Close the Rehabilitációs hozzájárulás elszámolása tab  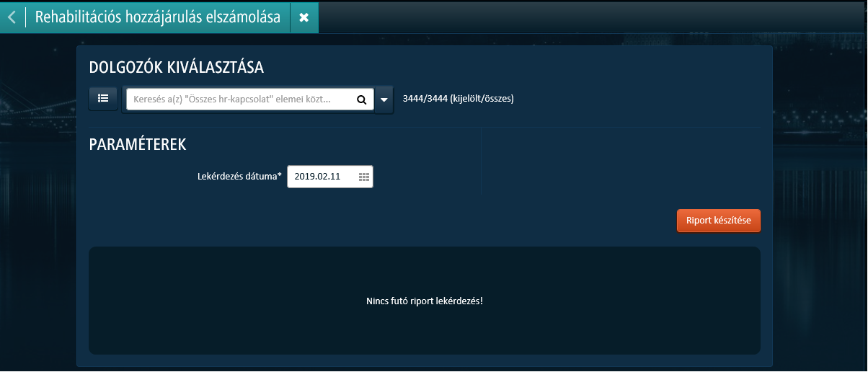pyautogui.click(x=304, y=17)
